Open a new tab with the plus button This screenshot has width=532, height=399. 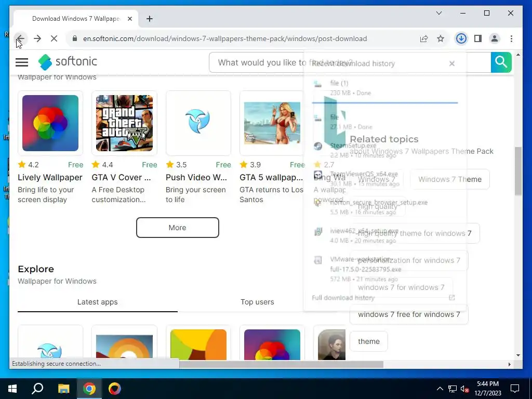pos(149,19)
